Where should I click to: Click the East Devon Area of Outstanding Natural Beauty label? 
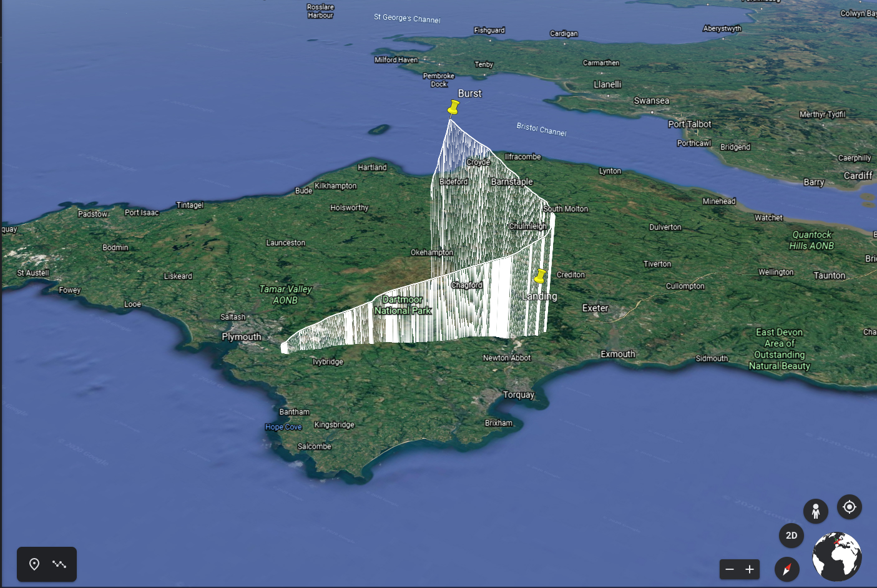pyautogui.click(x=780, y=349)
